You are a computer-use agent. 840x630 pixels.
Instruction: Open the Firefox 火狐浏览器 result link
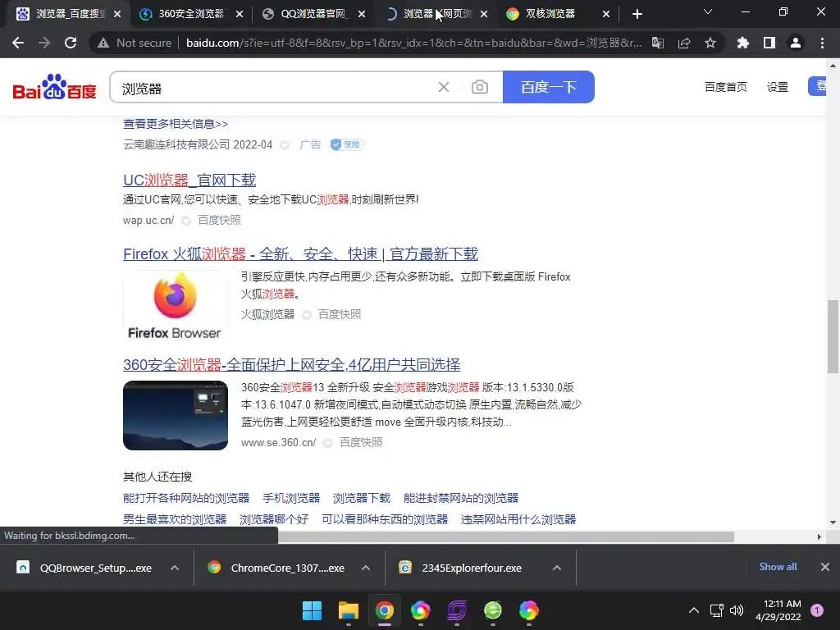[300, 254]
